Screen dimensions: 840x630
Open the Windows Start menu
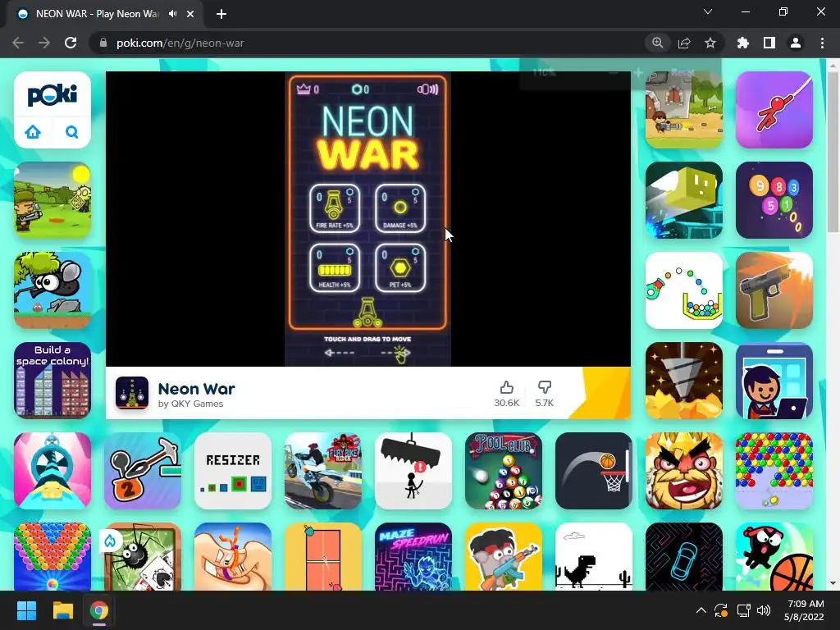[26, 610]
